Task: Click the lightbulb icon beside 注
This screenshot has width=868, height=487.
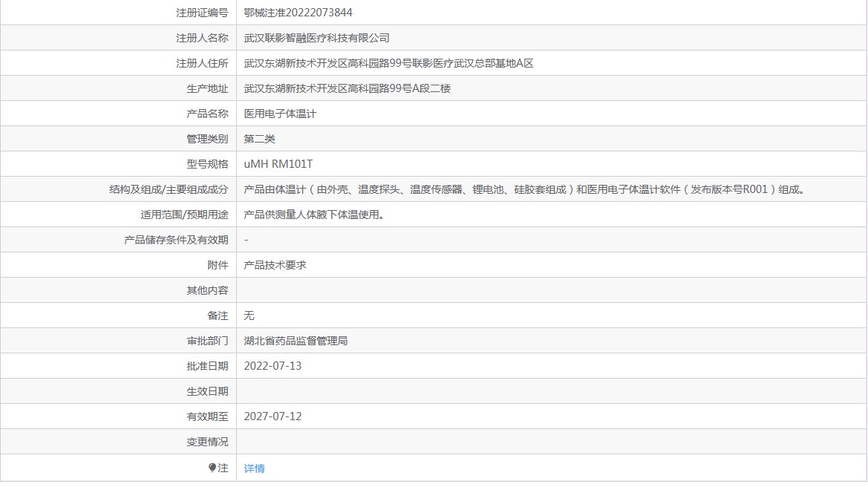Action: click(x=212, y=468)
